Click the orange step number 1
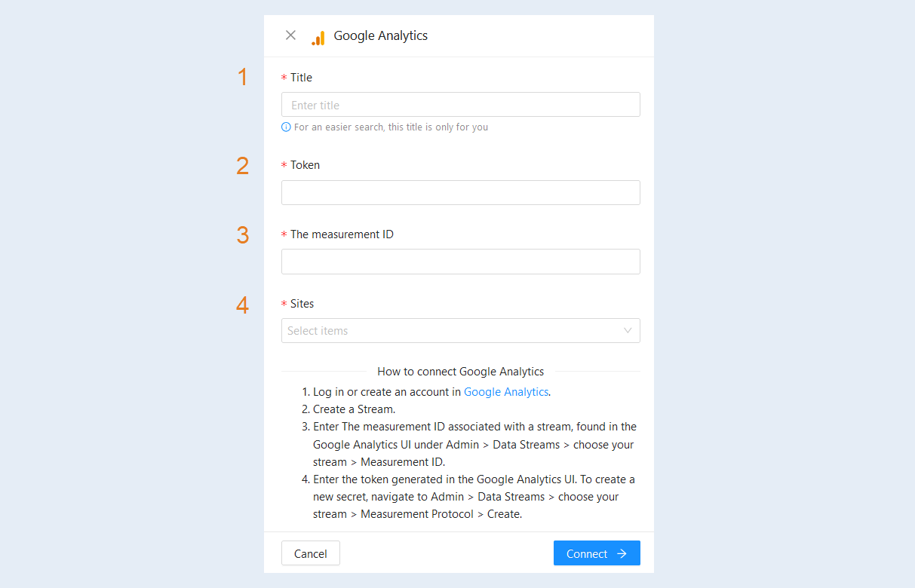This screenshot has height=588, width=915. 242,77
